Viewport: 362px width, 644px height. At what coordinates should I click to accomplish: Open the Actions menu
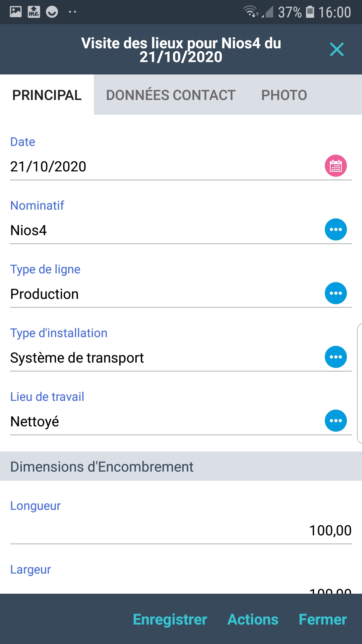point(253,619)
